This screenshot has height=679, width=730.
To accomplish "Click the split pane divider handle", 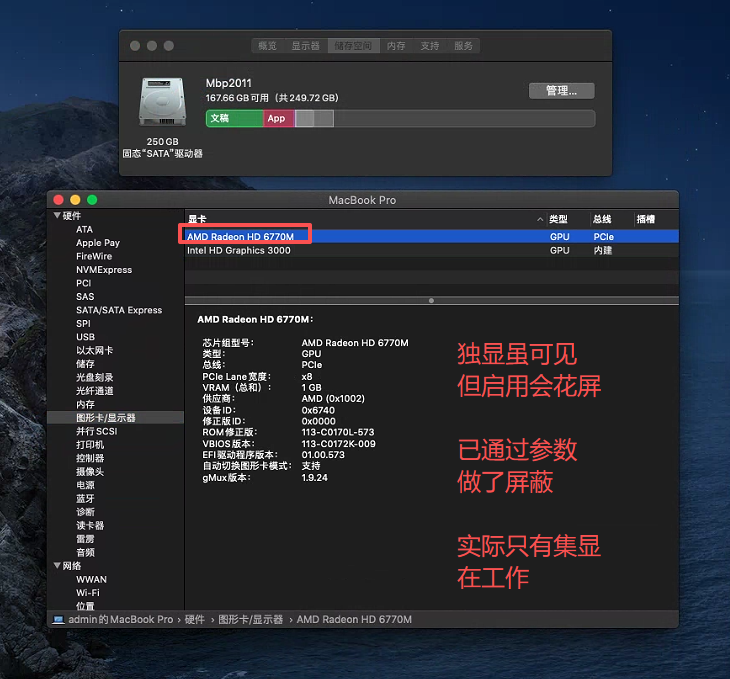I will click(x=431, y=300).
